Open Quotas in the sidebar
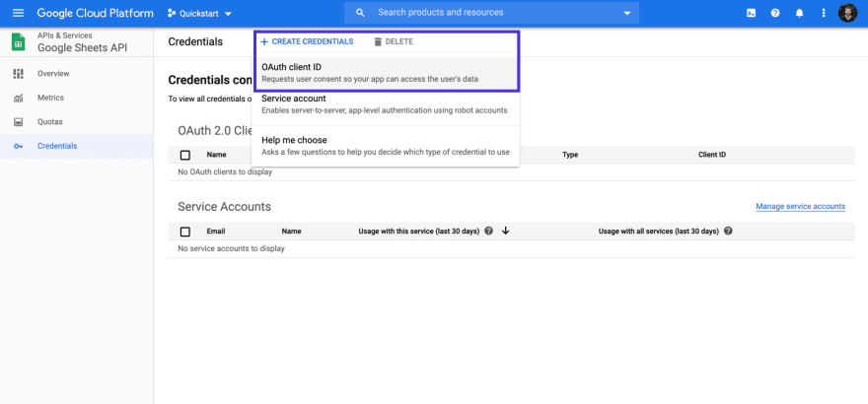 [50, 121]
